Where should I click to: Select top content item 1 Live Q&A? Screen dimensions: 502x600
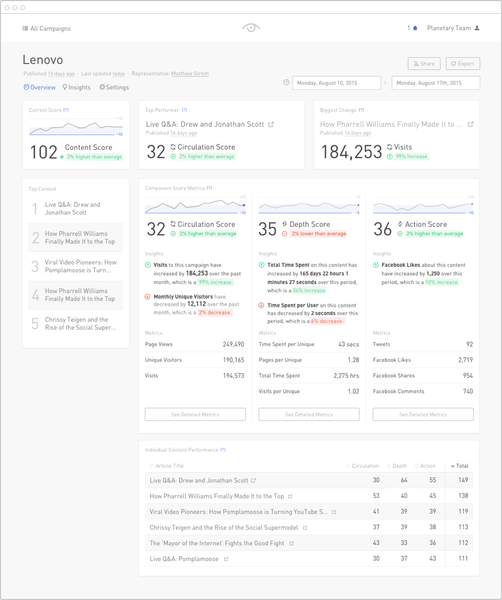tap(75, 209)
